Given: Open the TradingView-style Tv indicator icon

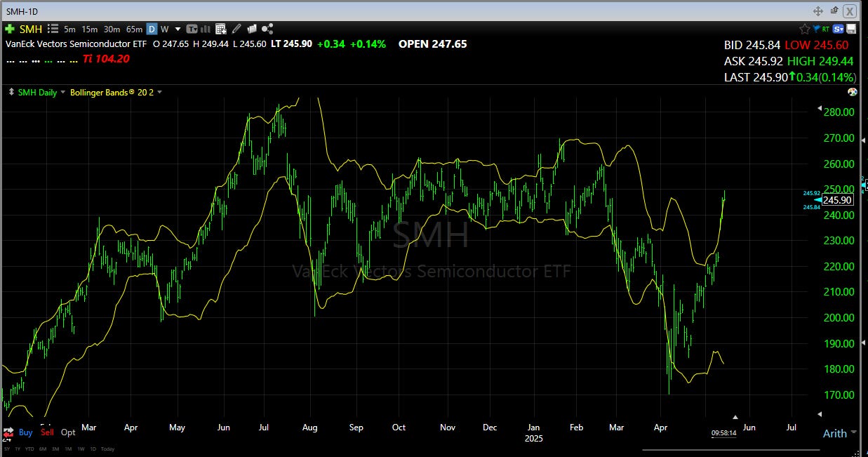Looking at the screenshot, I should pos(192,29).
